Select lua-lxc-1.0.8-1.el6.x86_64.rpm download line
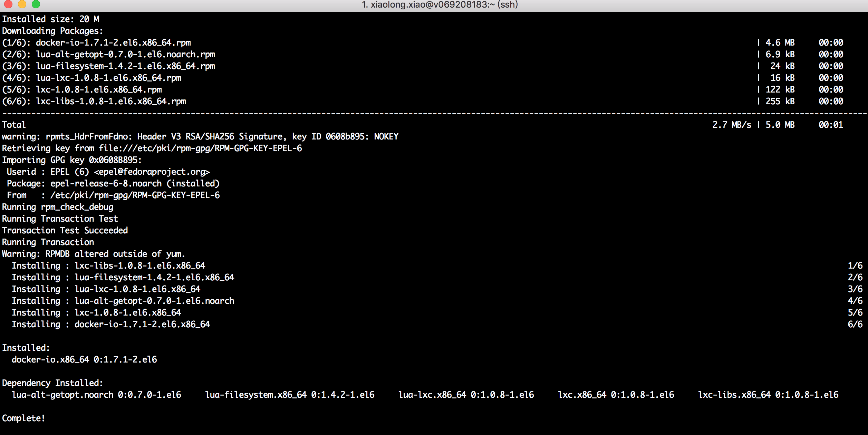This screenshot has height=435, width=868. pyautogui.click(x=91, y=78)
